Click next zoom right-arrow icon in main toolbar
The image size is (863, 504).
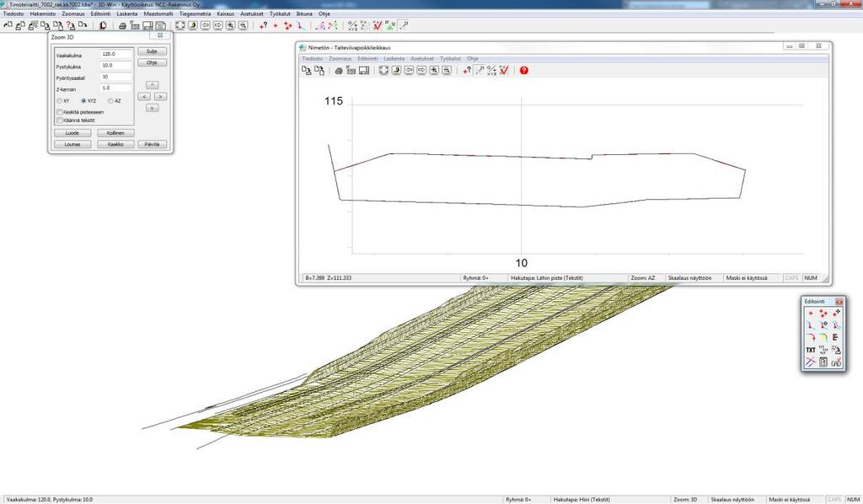[x=218, y=25]
